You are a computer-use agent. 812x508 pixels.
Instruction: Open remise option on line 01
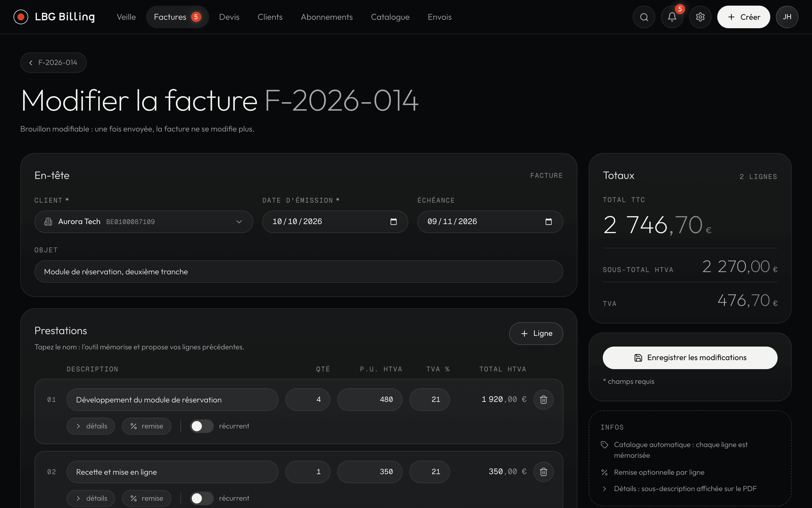[147, 426]
